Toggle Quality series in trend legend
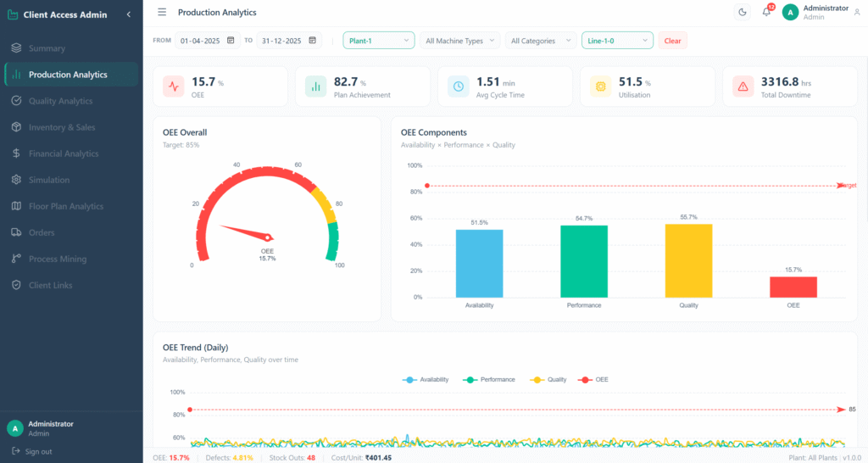Screen dimensions: 868x463 click(548, 379)
